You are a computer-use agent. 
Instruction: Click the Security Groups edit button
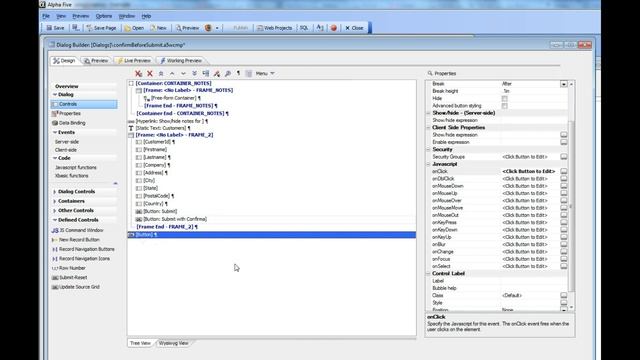click(x=564, y=157)
